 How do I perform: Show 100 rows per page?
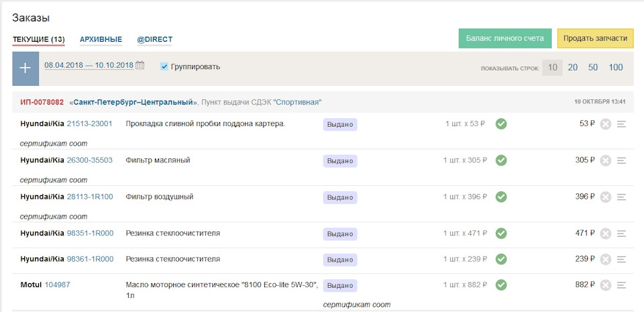point(615,67)
